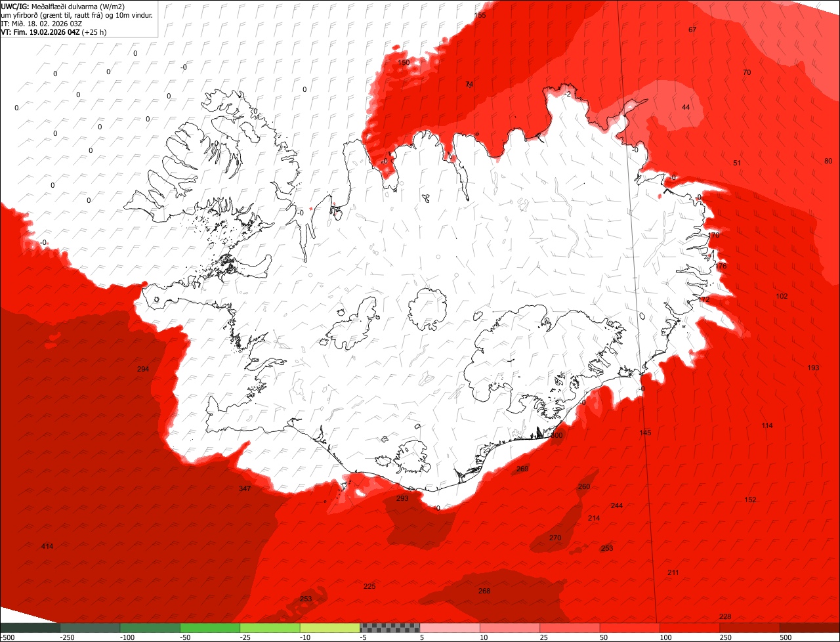Click the 'IT: Mið. 18. 02. 2026 03Z' line

pos(41,23)
